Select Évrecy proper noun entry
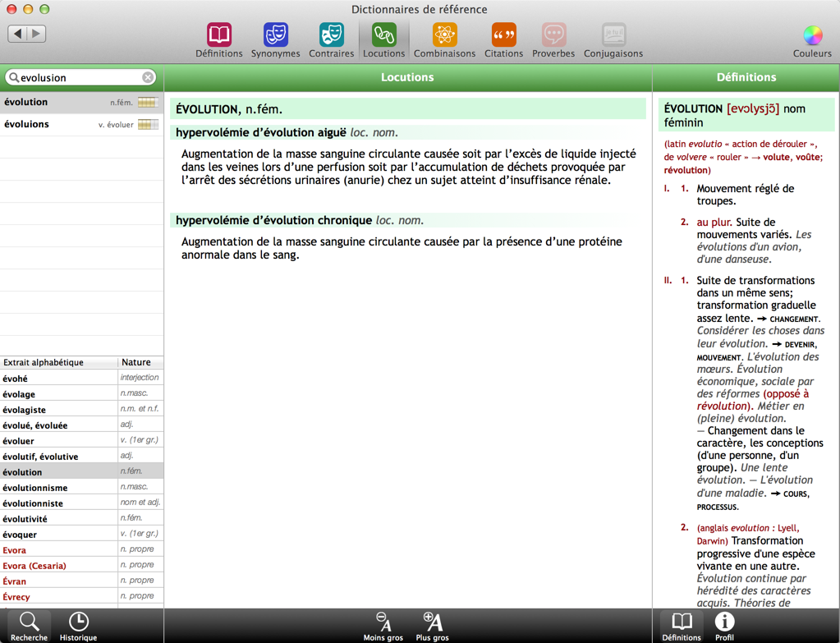The height and width of the screenshot is (643, 840). coord(81,596)
